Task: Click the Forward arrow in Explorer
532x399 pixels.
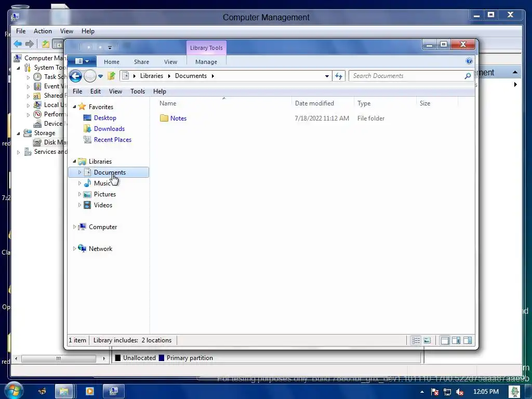Action: pos(90,76)
